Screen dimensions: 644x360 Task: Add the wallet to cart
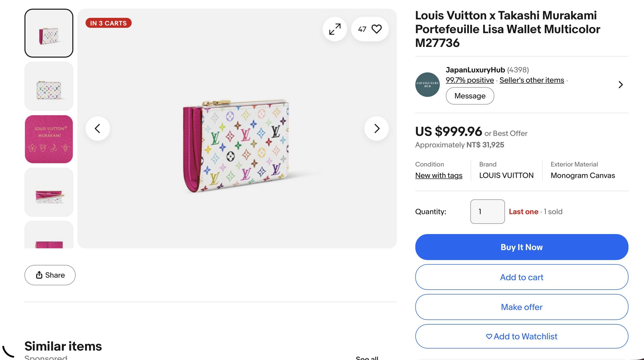pos(522,277)
